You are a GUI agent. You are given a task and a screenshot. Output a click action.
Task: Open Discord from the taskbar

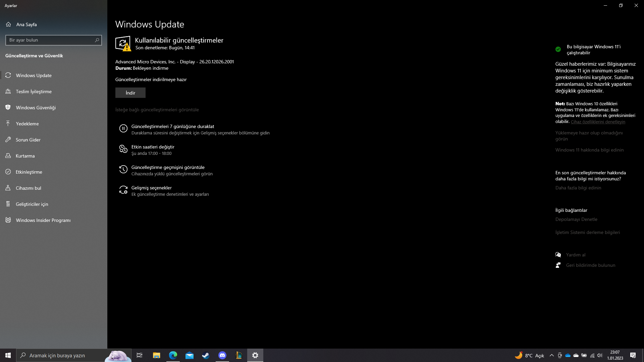pyautogui.click(x=222, y=355)
